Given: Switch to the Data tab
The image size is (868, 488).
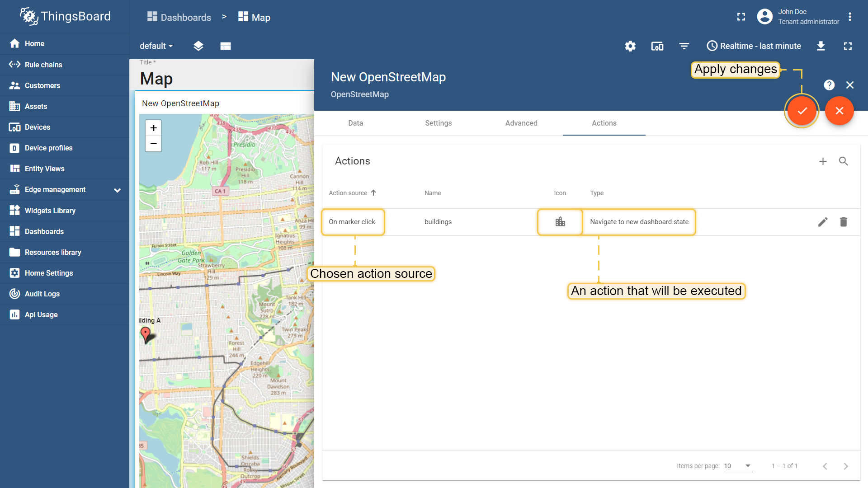Looking at the screenshot, I should pyautogui.click(x=355, y=123).
